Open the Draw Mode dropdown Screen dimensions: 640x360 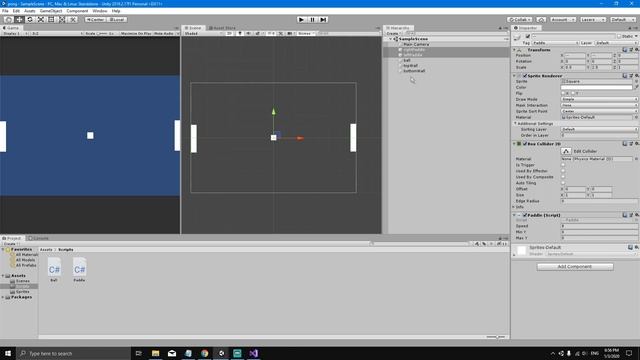599,99
